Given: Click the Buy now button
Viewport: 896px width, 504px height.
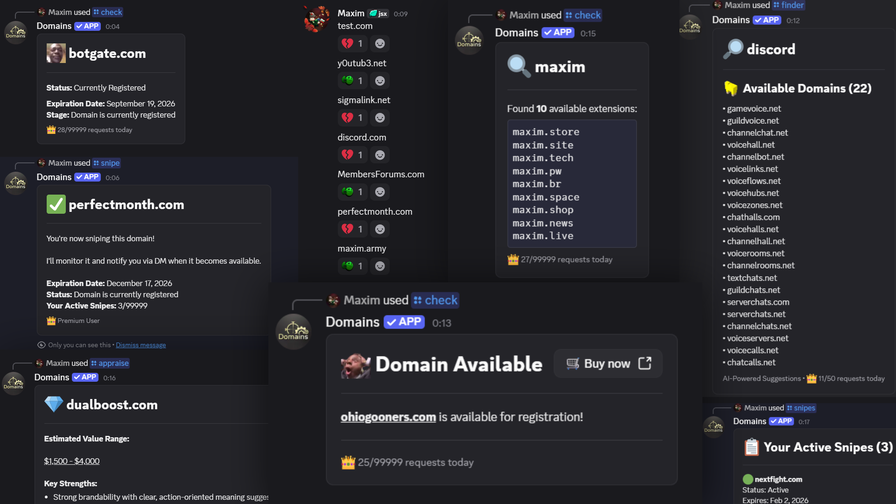Looking at the screenshot, I should (607, 364).
